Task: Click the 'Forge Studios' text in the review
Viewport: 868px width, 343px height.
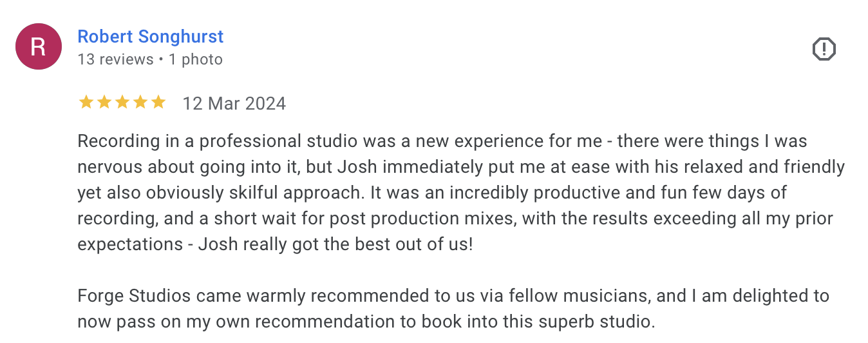Action: 134,296
